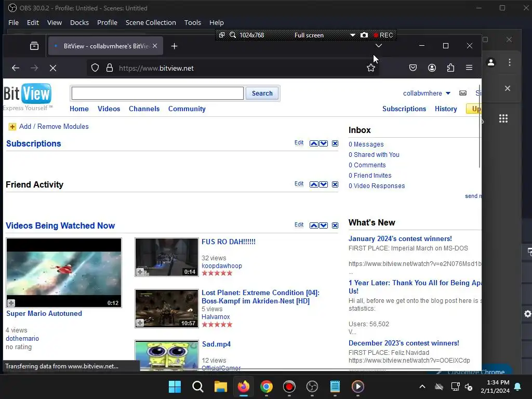Move Subscriptions module down
532x399 pixels.
pyautogui.click(x=324, y=143)
